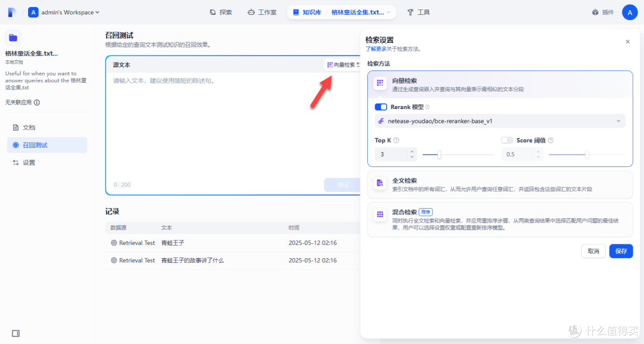Open the 插件 page
Screen dimensions: 644x344
(603, 13)
